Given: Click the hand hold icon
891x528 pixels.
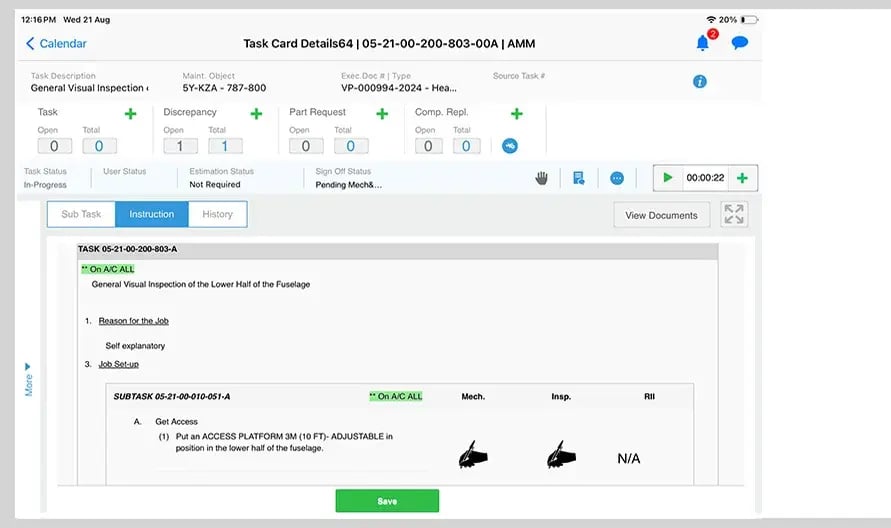Looking at the screenshot, I should 542,178.
